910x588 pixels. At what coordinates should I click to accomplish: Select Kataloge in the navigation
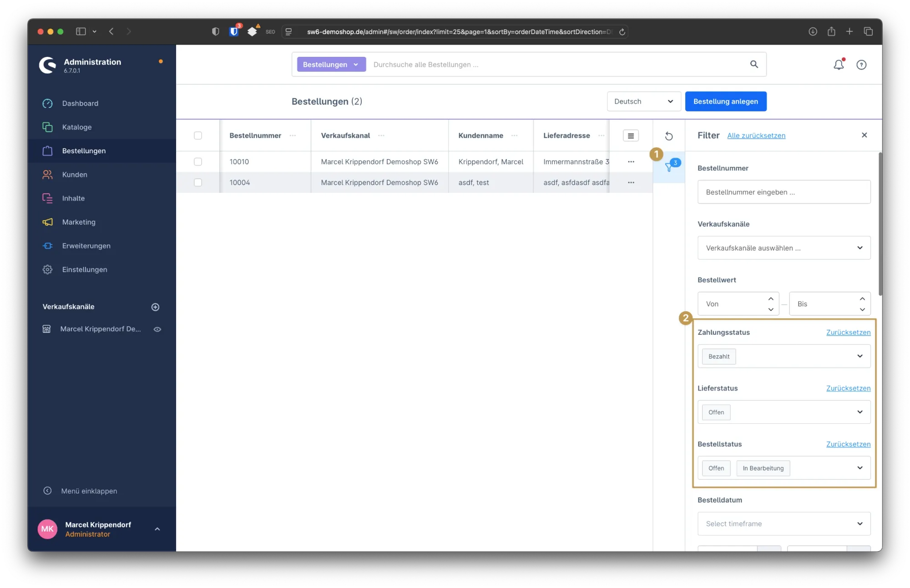click(x=76, y=127)
